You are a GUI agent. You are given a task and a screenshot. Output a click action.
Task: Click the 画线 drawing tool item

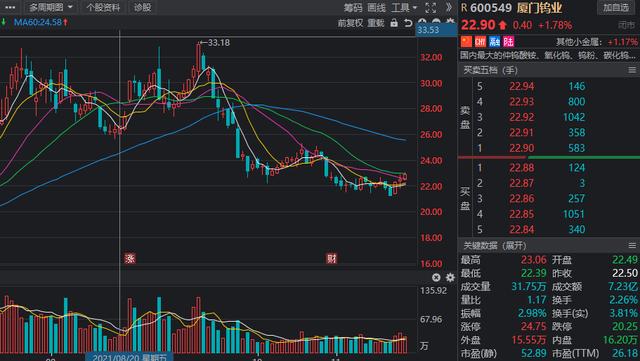(376, 8)
